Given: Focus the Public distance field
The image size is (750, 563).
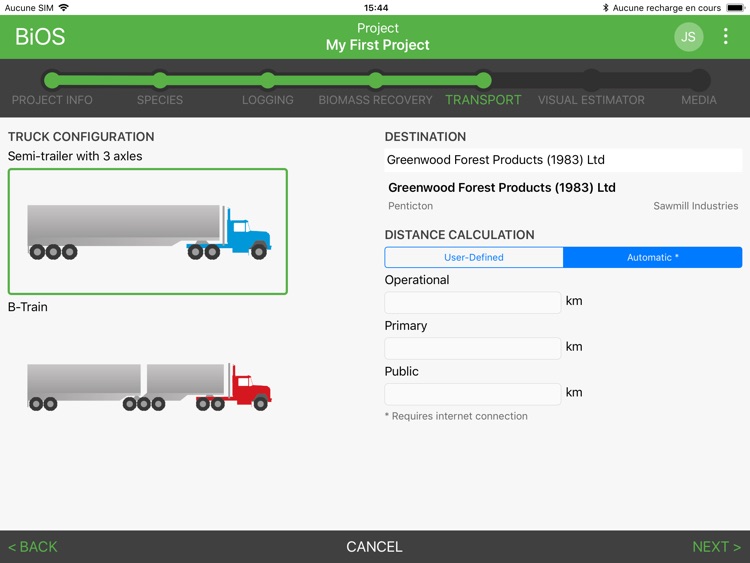Looking at the screenshot, I should 473,394.
